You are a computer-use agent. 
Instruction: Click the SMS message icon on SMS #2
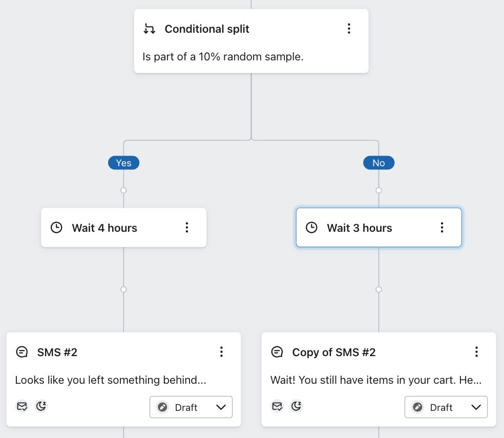[x=22, y=352]
